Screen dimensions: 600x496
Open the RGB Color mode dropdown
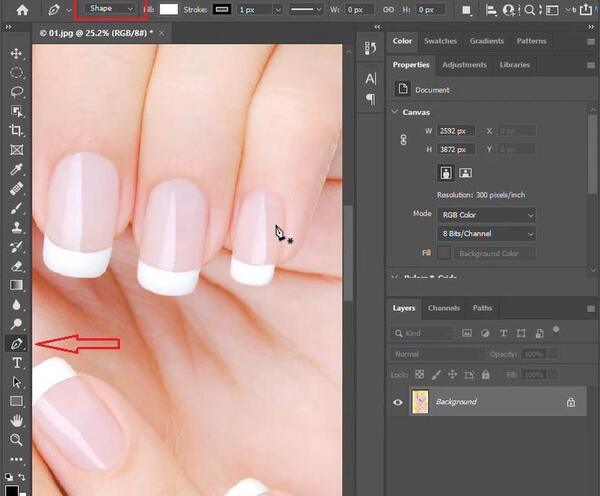[486, 215]
